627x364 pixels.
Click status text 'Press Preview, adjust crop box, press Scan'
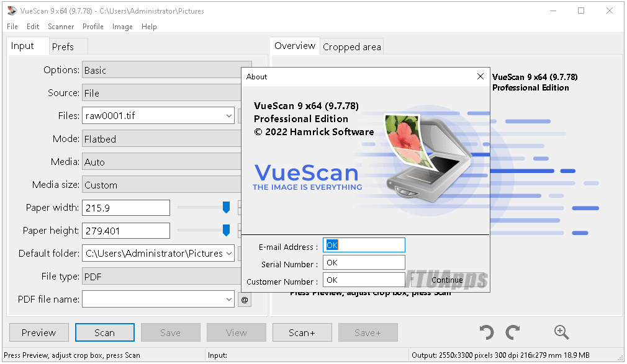coord(72,355)
